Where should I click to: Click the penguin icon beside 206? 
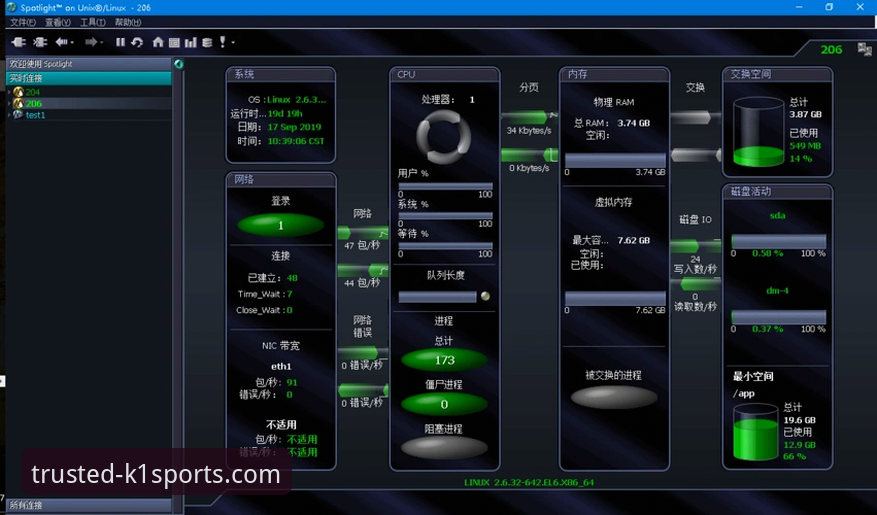pos(18,103)
